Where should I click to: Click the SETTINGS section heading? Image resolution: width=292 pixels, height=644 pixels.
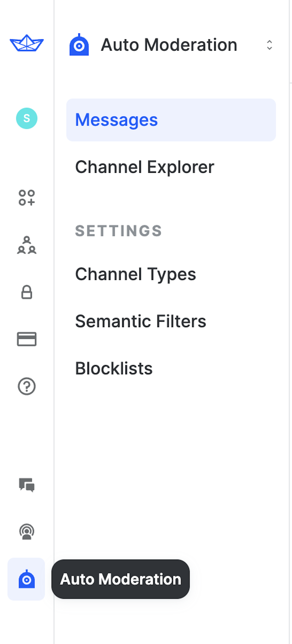pyautogui.click(x=119, y=231)
